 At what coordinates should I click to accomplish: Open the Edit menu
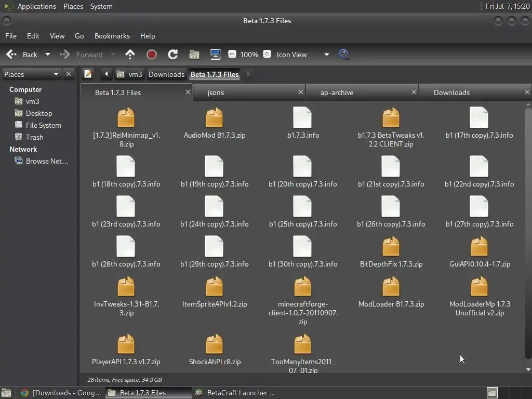33,36
